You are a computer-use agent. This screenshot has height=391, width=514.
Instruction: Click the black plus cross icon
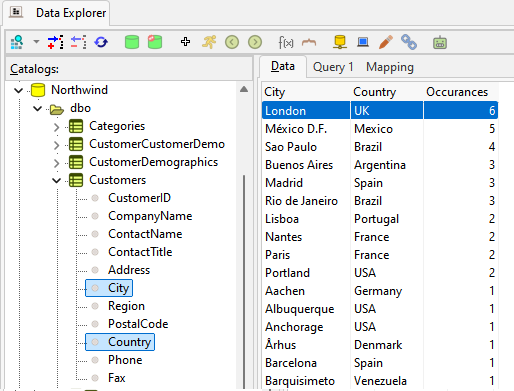[185, 42]
